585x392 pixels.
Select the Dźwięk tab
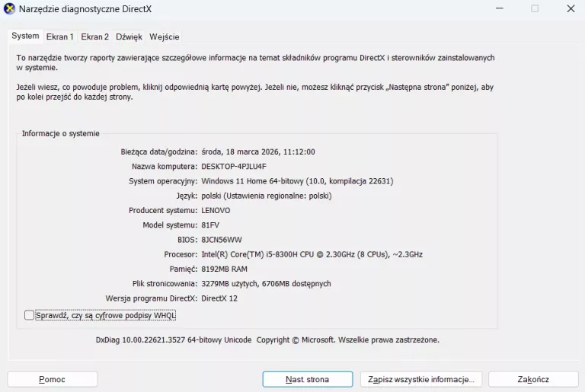point(129,37)
